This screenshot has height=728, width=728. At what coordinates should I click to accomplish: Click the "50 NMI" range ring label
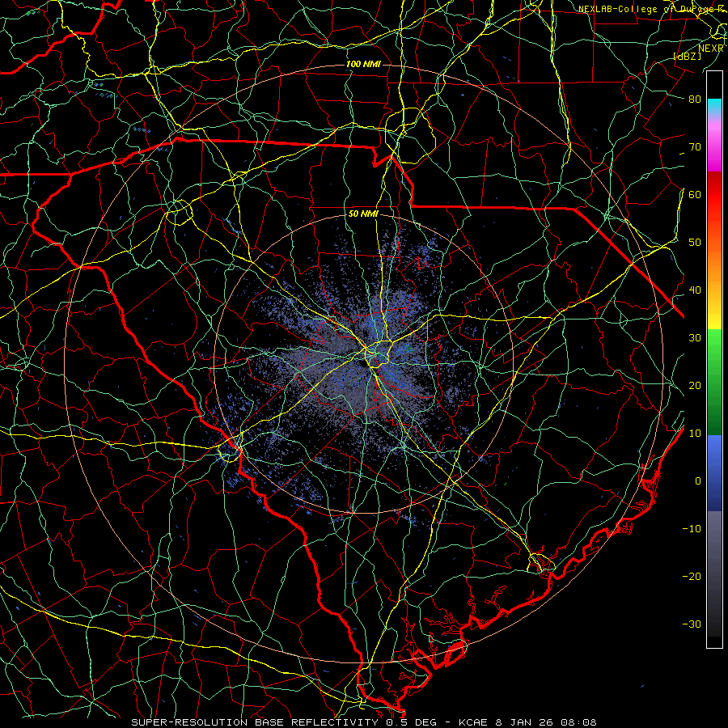click(x=363, y=214)
